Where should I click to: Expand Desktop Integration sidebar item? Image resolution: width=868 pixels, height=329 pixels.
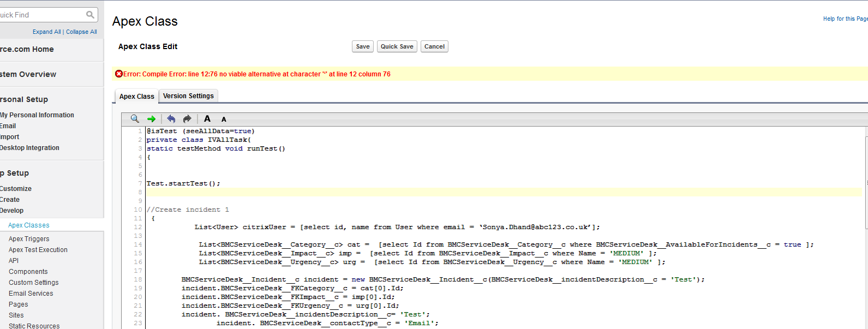coord(29,148)
